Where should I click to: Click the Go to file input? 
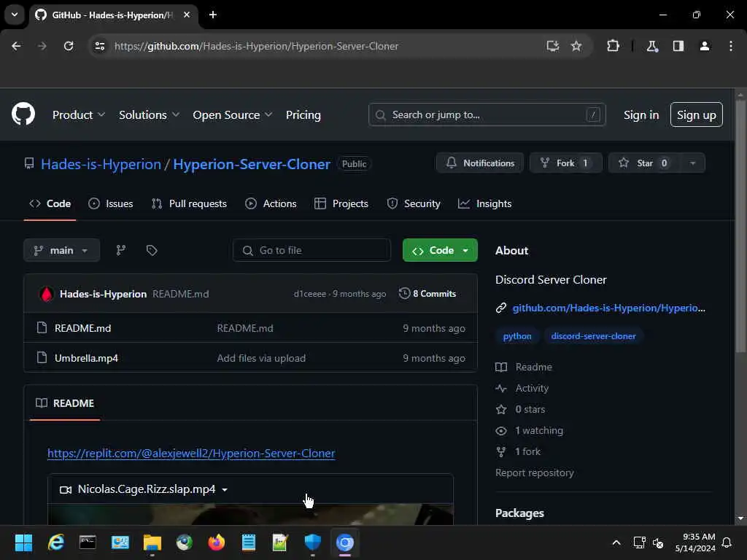(311, 250)
